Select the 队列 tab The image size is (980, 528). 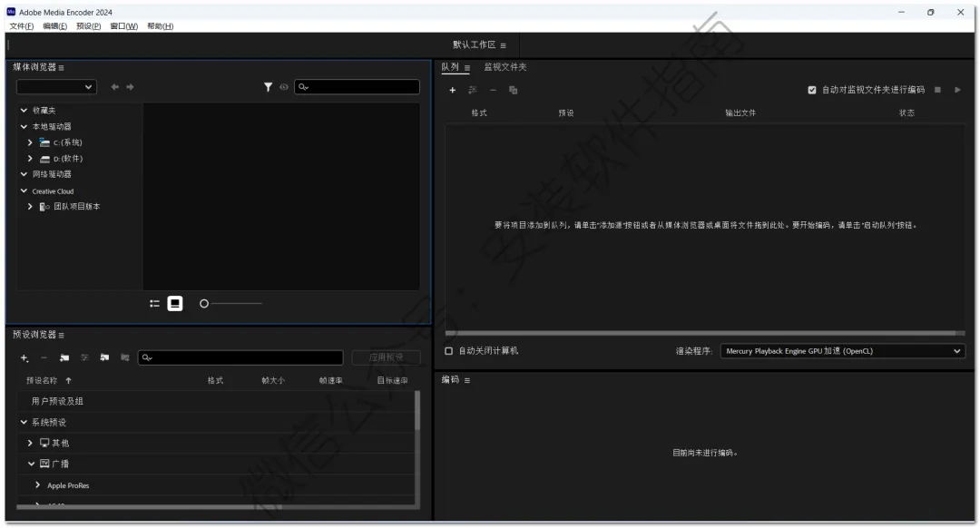(450, 67)
